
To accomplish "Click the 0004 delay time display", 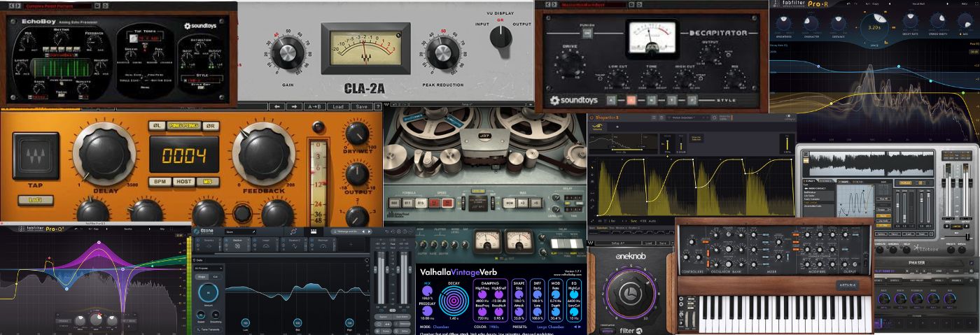I will point(184,155).
